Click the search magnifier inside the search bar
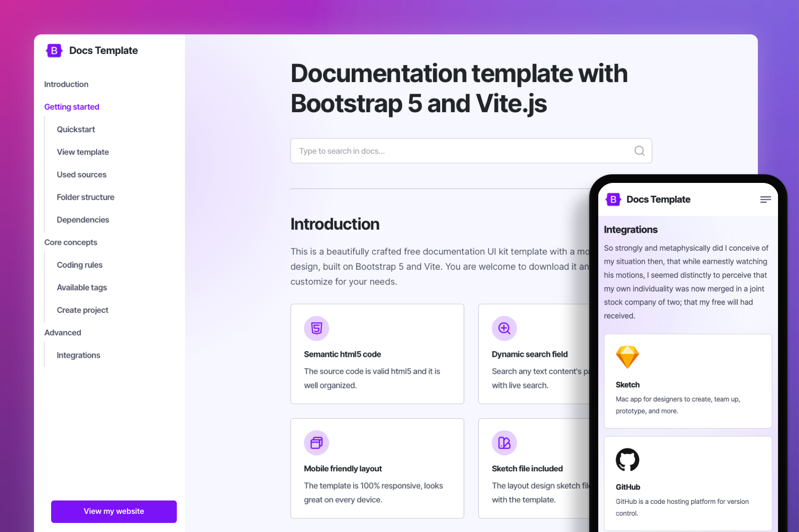Image resolution: width=799 pixels, height=532 pixels. (639, 150)
